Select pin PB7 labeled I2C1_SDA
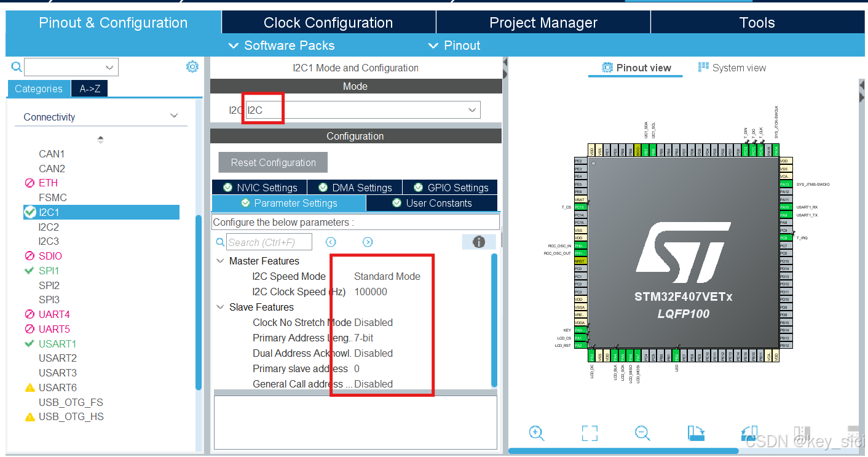The image size is (868, 457). (x=645, y=151)
